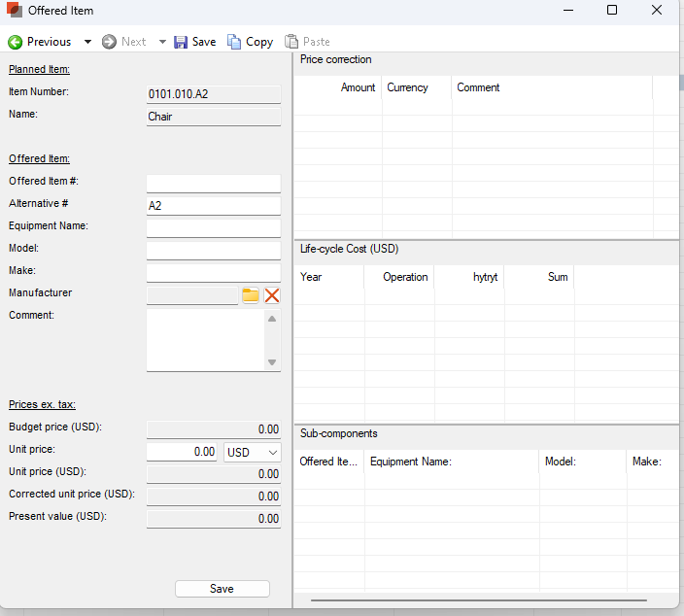This screenshot has height=616, width=684.
Task: Expand the Next button dropdown arrow
Action: (162, 42)
